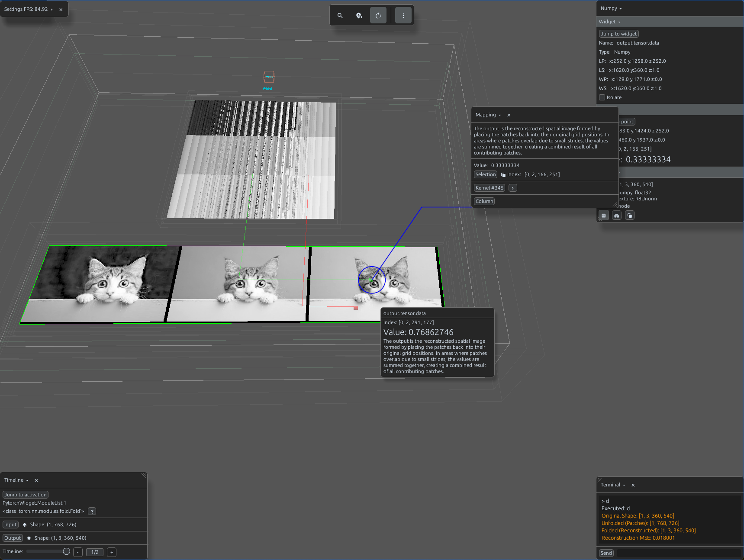
Task: Decrement timeline step with minus button
Action: (78, 552)
